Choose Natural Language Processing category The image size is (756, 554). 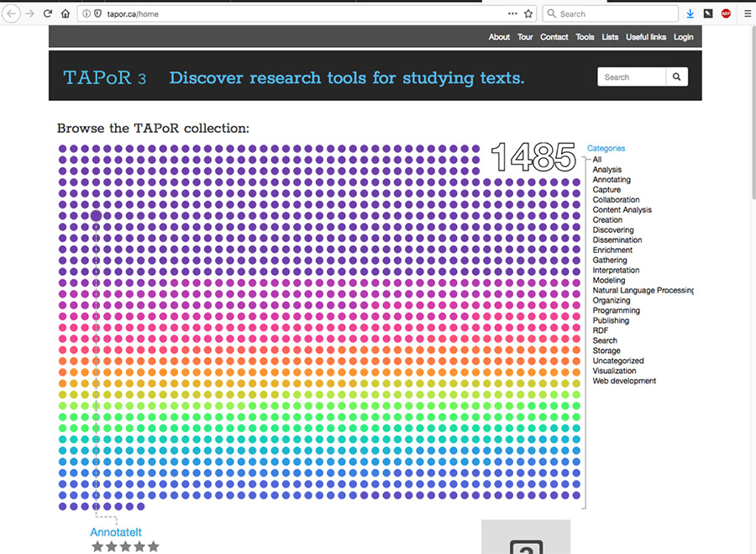pyautogui.click(x=643, y=290)
